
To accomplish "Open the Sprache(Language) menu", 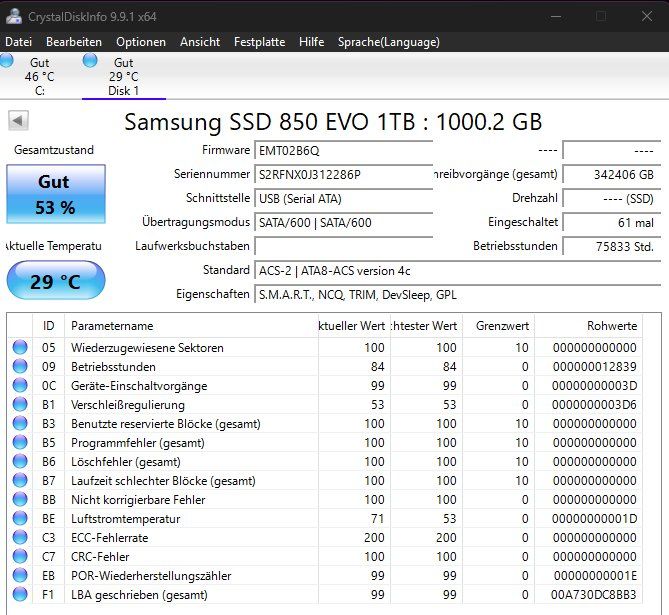I will pos(389,42).
